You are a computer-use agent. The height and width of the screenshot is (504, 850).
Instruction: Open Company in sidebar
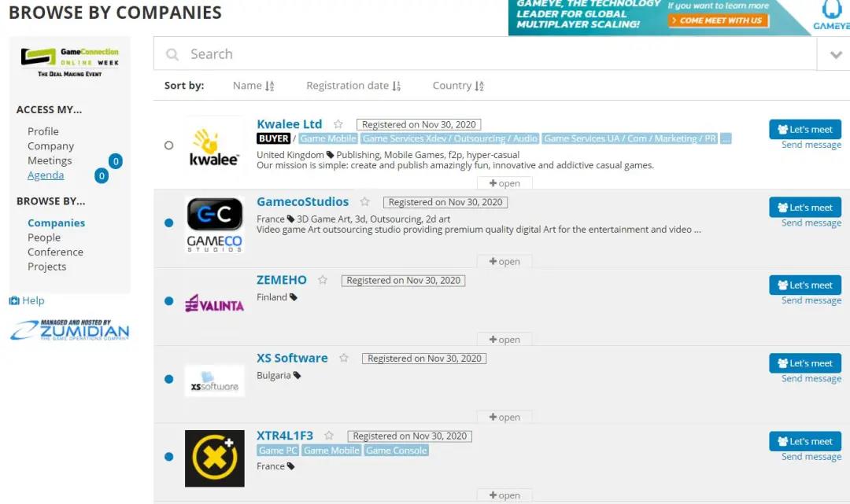click(x=51, y=146)
